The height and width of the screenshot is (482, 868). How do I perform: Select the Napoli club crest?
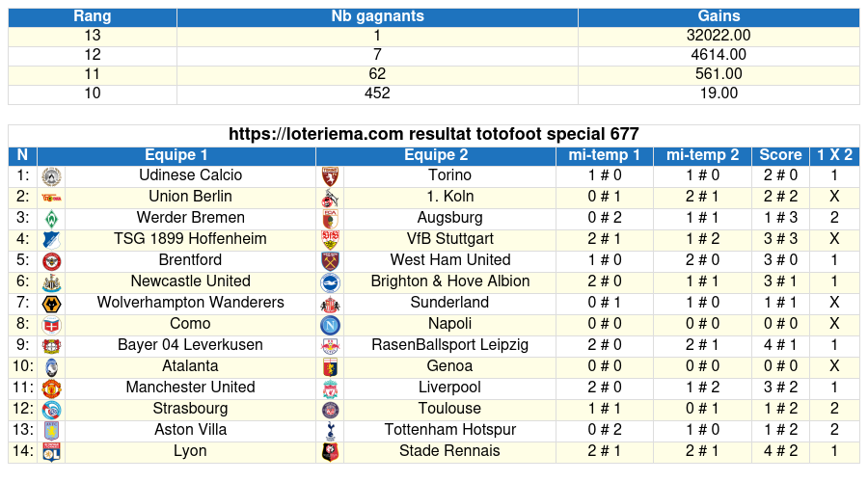[331, 325]
